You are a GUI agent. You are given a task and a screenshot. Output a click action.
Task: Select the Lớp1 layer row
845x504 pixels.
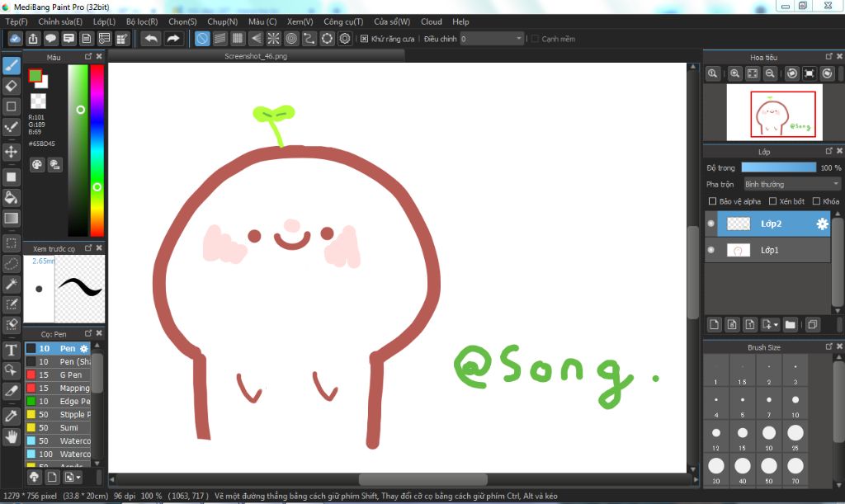click(x=768, y=250)
